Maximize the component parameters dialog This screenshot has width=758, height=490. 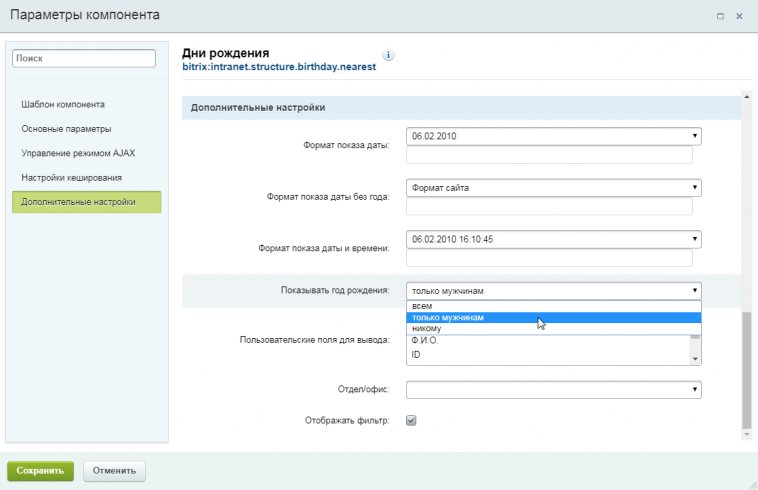coord(720,16)
